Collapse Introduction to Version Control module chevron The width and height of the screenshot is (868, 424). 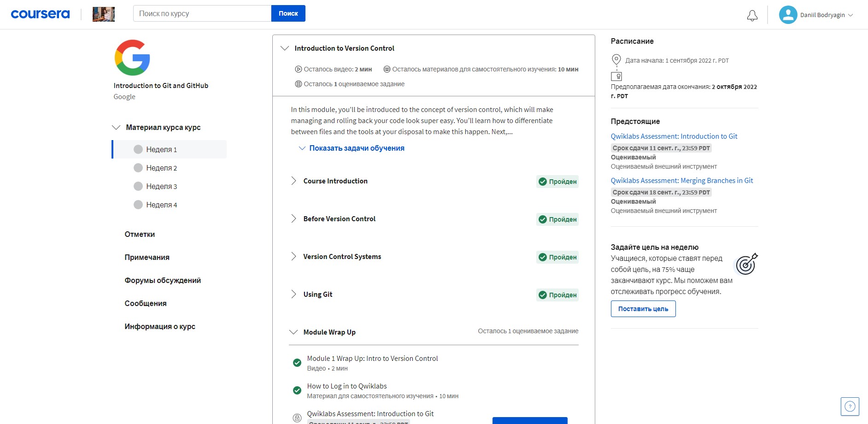(x=285, y=48)
